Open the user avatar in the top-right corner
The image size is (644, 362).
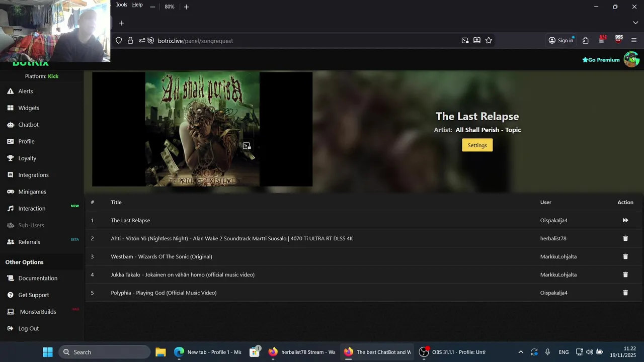point(631,59)
